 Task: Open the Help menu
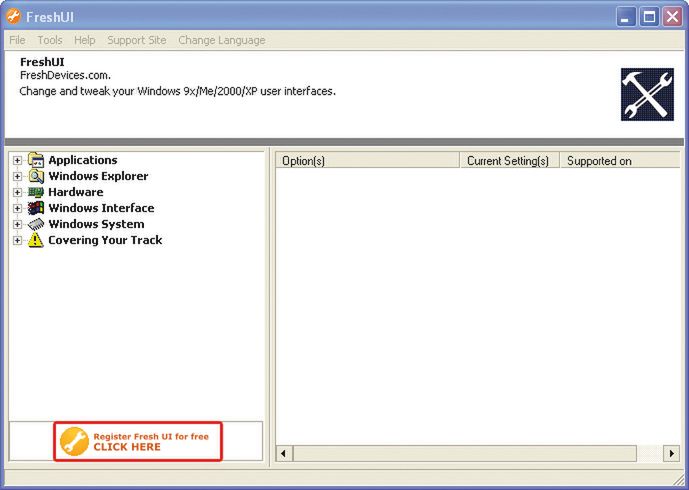(84, 40)
